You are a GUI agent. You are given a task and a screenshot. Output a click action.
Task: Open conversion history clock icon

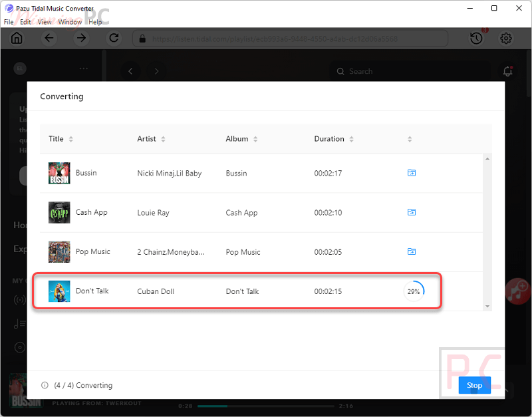click(476, 38)
